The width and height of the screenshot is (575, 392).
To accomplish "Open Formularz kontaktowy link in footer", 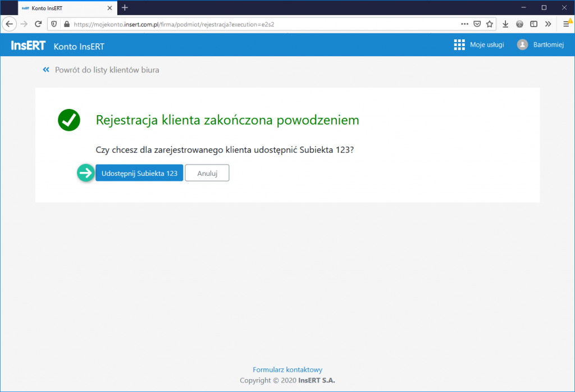I will (287, 370).
